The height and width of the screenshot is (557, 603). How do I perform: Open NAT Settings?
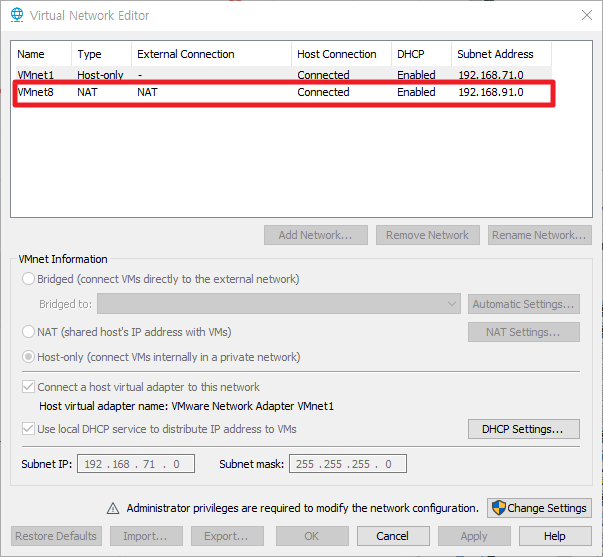524,332
